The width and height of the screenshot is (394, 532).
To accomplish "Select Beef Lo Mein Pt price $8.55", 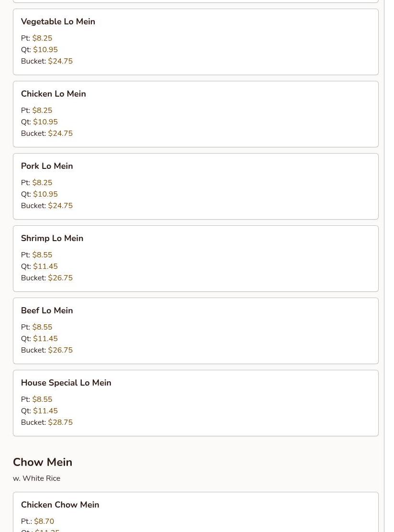I will coord(42,327).
